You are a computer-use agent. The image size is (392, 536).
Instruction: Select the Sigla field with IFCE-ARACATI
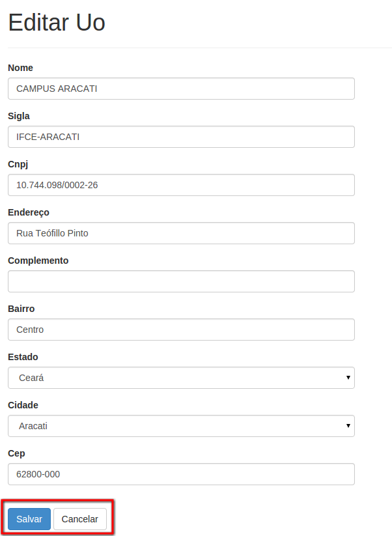(x=181, y=137)
